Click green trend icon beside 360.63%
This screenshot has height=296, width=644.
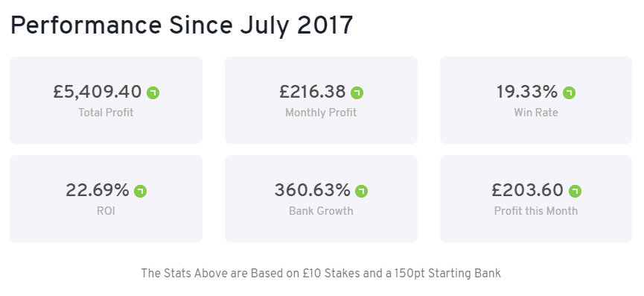coord(361,192)
